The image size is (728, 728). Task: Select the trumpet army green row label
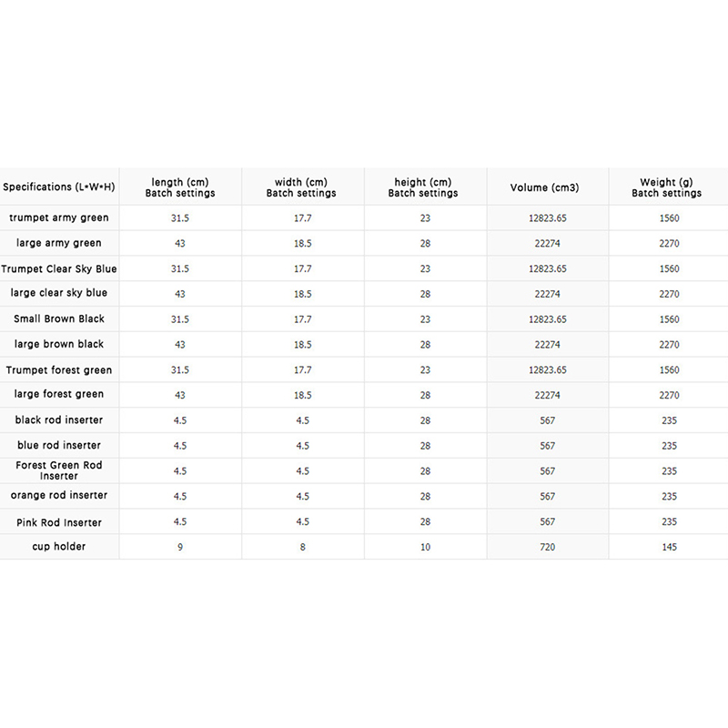pyautogui.click(x=59, y=218)
